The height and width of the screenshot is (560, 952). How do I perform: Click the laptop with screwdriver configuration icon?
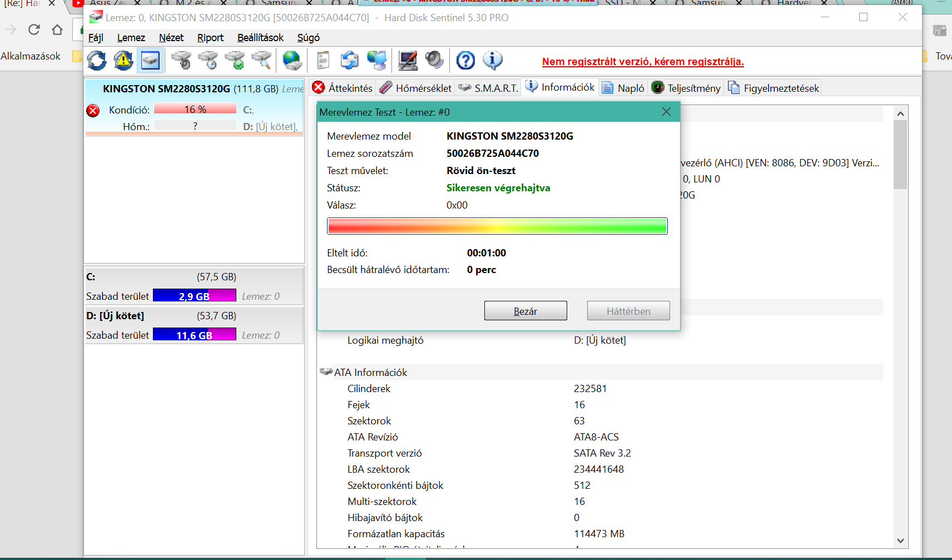click(408, 60)
